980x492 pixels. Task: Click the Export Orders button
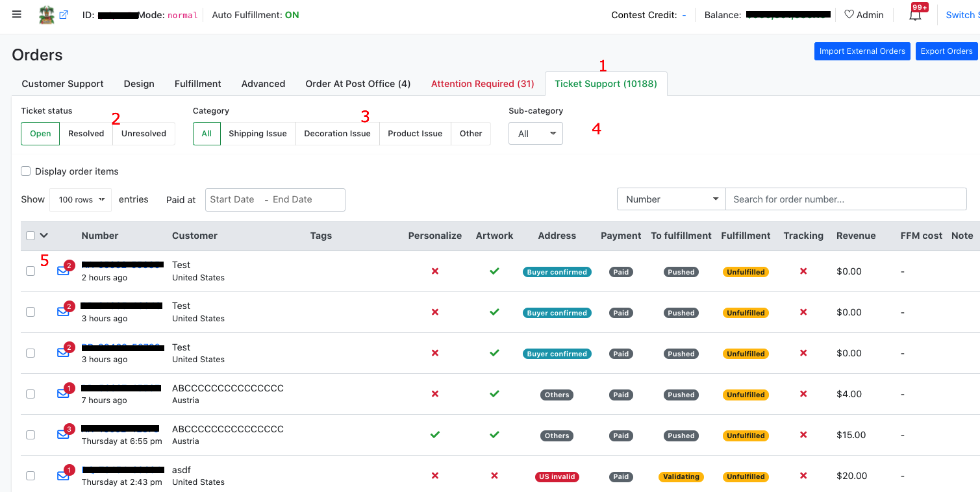coord(946,51)
